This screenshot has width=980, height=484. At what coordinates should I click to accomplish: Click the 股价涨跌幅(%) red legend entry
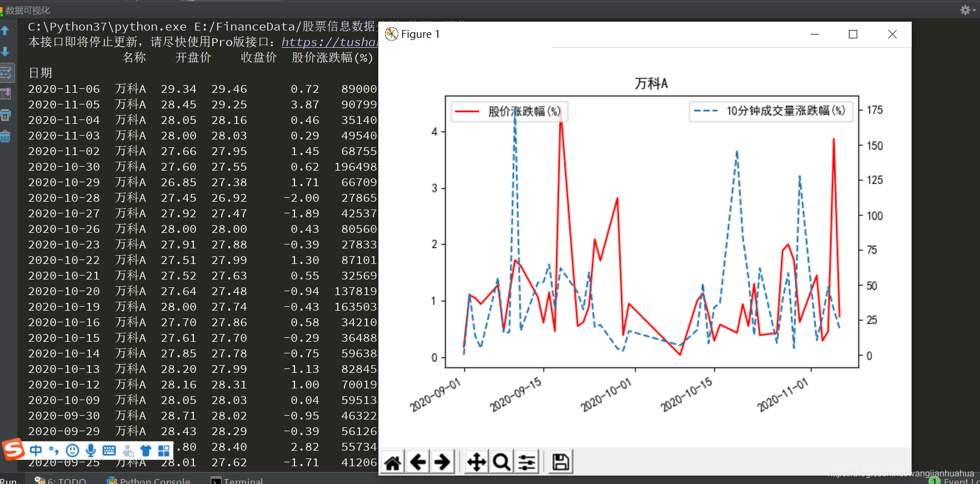point(509,112)
